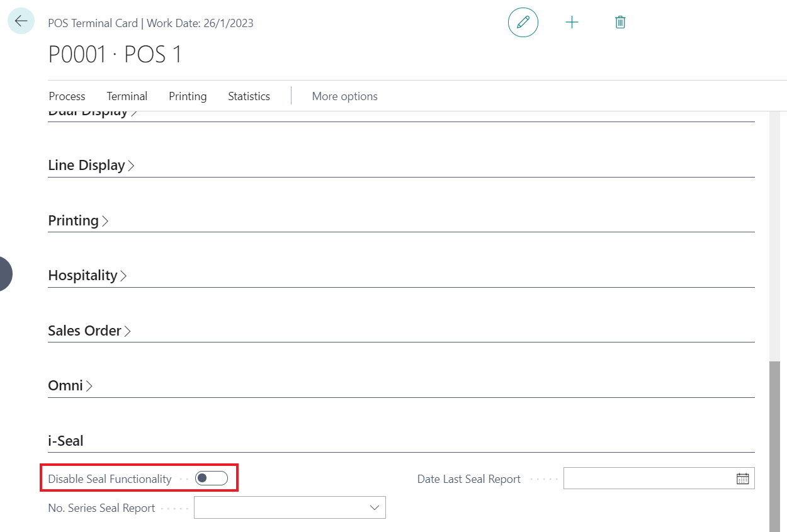
Task: Collapse the i-Seal section header
Action: point(65,441)
